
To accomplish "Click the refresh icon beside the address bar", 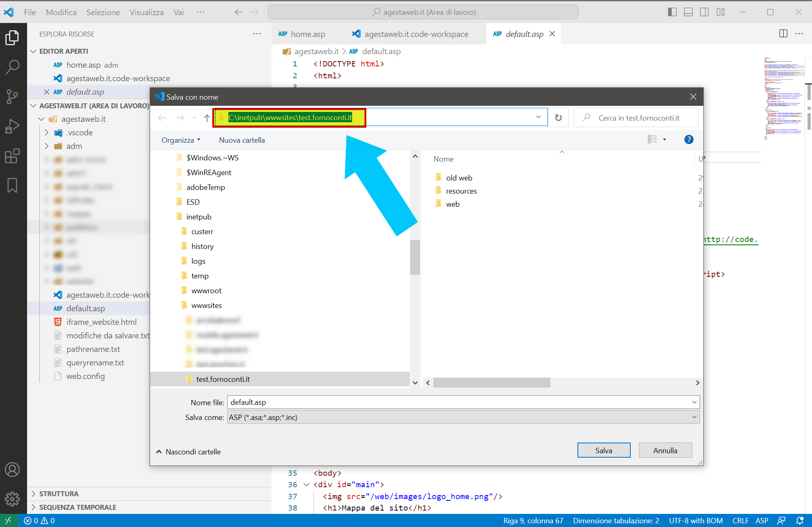I will pos(558,118).
